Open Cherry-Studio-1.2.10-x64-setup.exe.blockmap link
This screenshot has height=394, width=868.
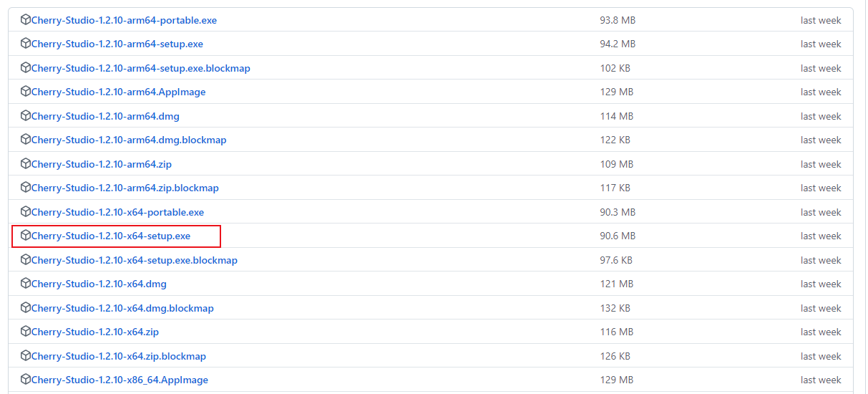(x=135, y=260)
